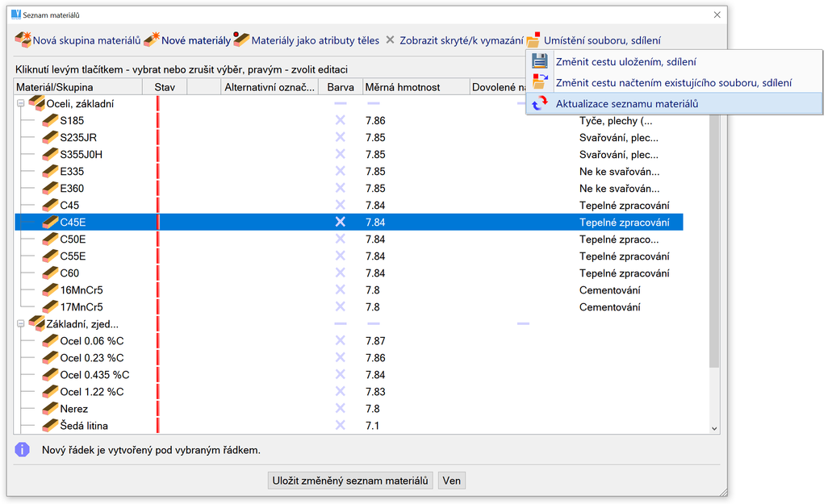Viewport: 828px width, 504px height.
Task: Click the Nová skupina materiálů toolbar icon
Action: click(23, 40)
